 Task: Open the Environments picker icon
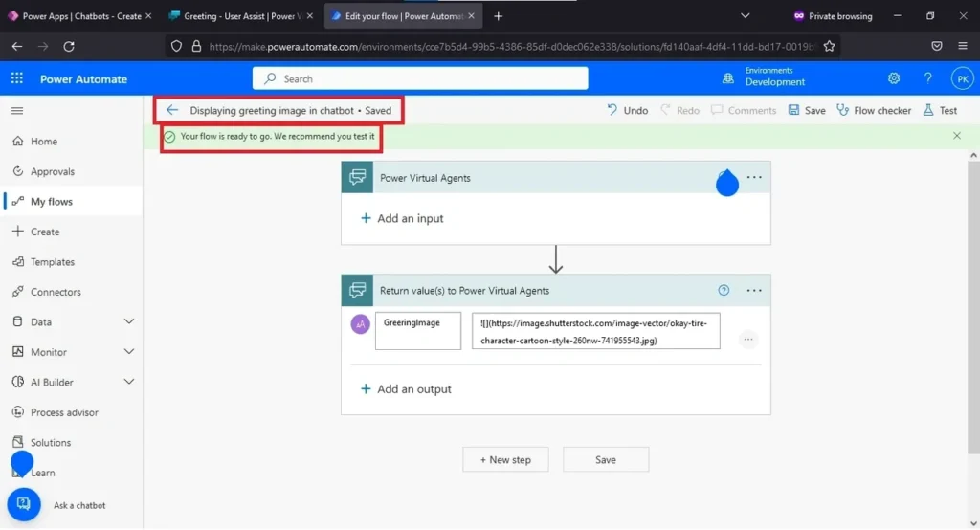(728, 78)
